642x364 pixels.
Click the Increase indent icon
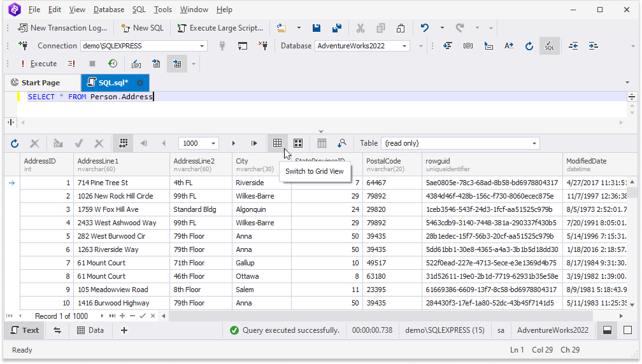[594, 46]
